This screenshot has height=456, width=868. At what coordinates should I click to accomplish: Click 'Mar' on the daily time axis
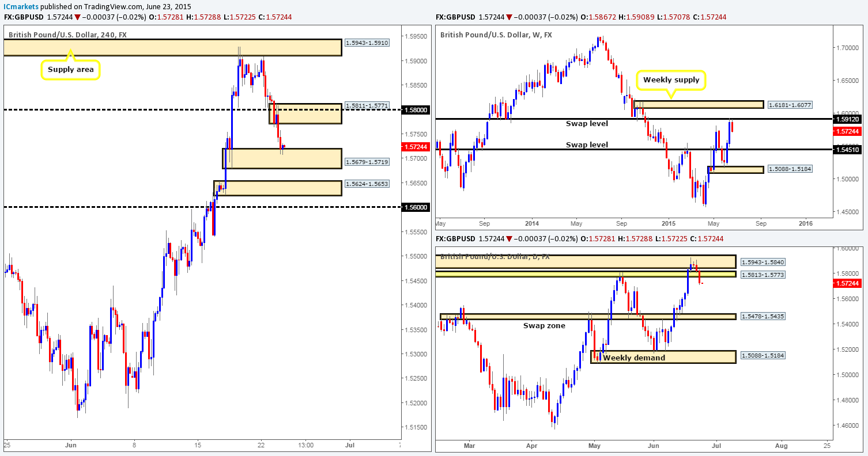click(470, 444)
